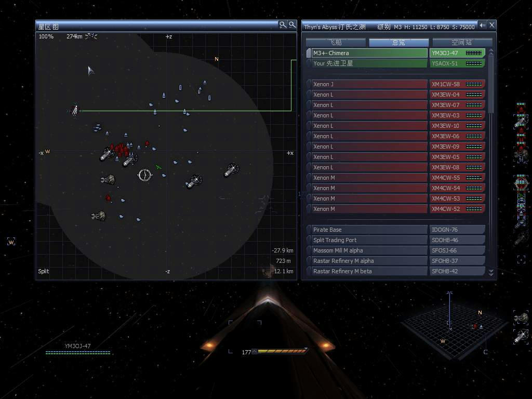Highlight the Xenon L row XM3EW-08
The height and width of the screenshot is (399, 532).
click(x=395, y=167)
